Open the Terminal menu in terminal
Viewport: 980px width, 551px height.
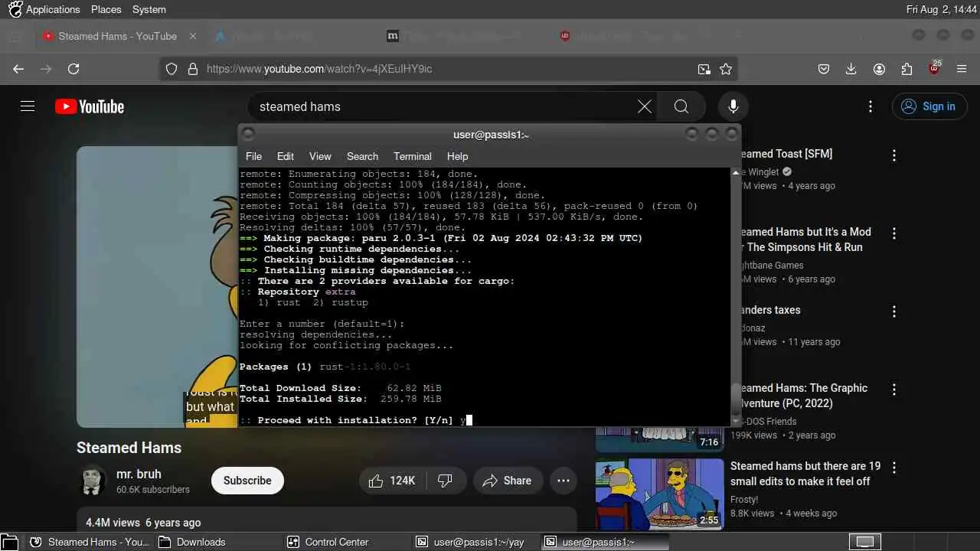click(x=413, y=156)
